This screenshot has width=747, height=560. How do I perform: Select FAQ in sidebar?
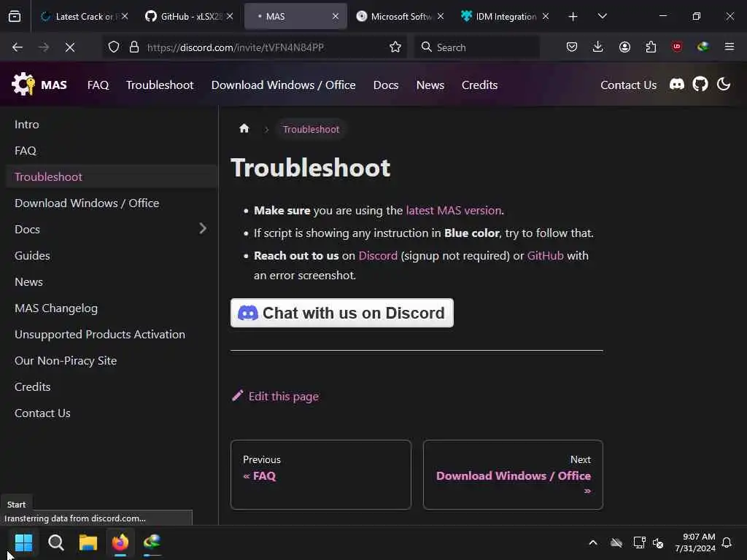(112, 150)
